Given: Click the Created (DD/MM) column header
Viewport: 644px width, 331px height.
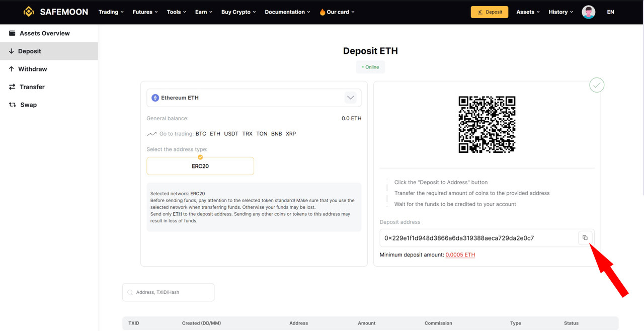Looking at the screenshot, I should pyautogui.click(x=201, y=323).
